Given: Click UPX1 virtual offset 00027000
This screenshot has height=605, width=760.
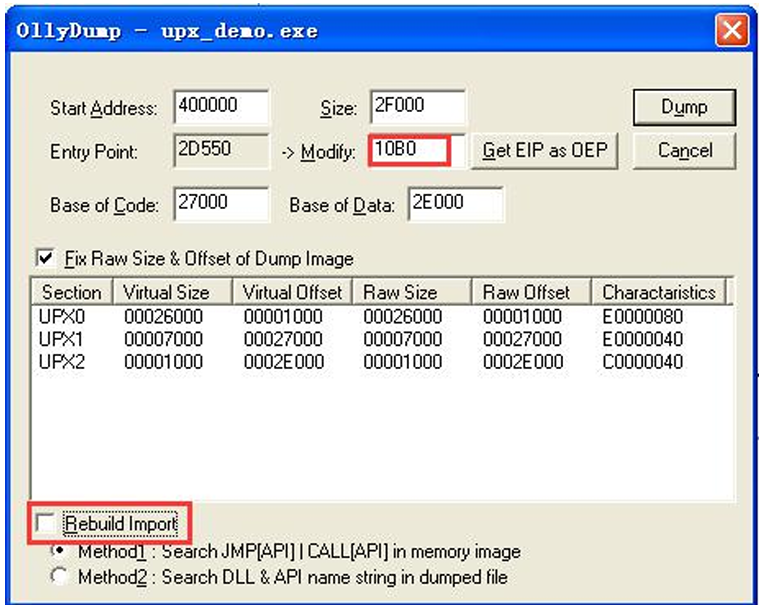Looking at the screenshot, I should (284, 339).
